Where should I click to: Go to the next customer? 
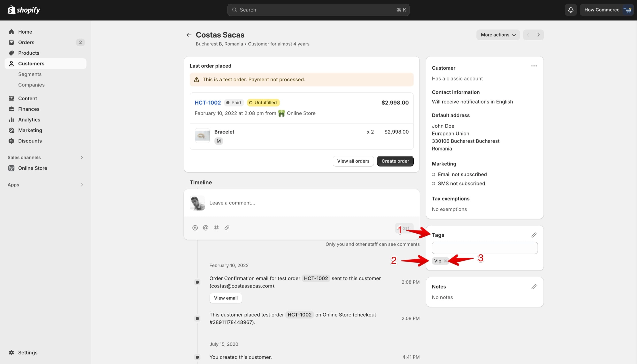tap(538, 35)
